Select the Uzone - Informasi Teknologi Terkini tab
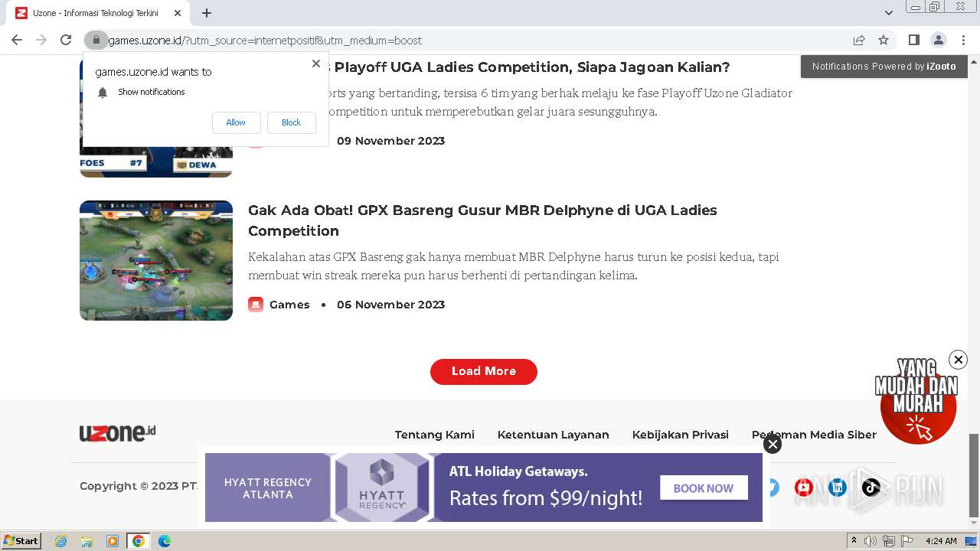The image size is (980, 551). point(100,13)
